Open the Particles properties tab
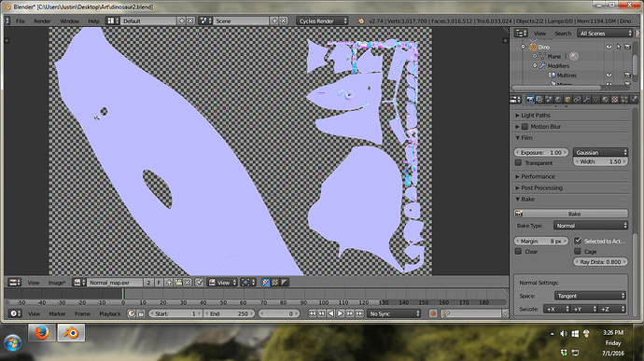 point(624,100)
